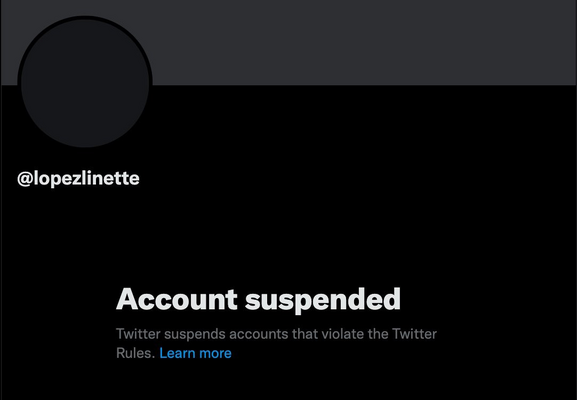577x400 pixels.
Task: Click the word 'Account' in the heading
Action: pyautogui.click(x=177, y=299)
